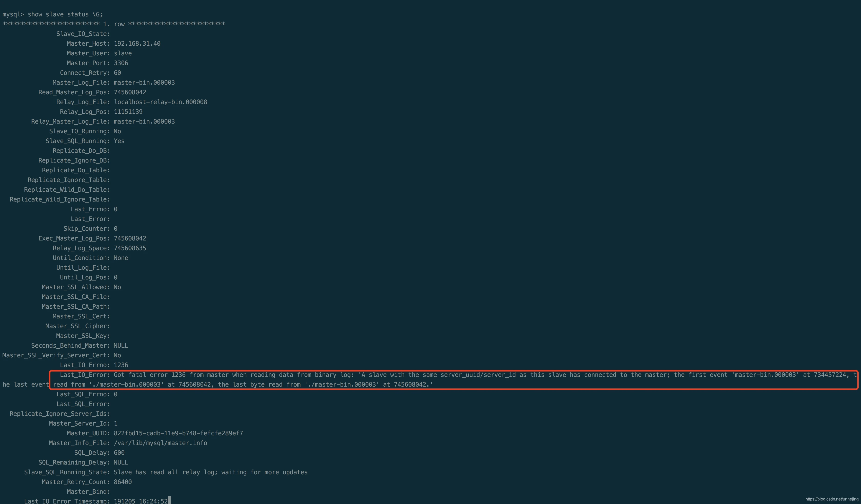Image resolution: width=861 pixels, height=504 pixels.
Task: Select Master_UUID value 822fbd15-cadb-11e9-b748-fefcfe289ef7
Action: click(178, 433)
